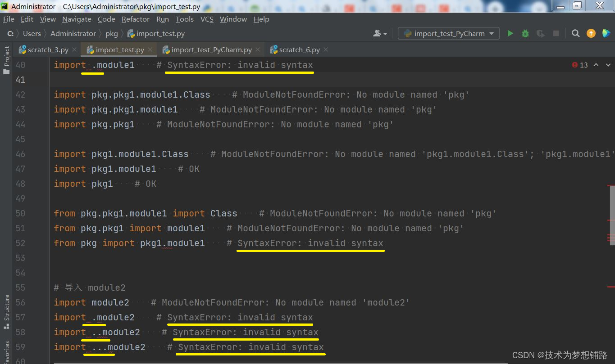This screenshot has width=615, height=364.
Task: Click the Administrator breadcrumb
Action: click(x=73, y=33)
